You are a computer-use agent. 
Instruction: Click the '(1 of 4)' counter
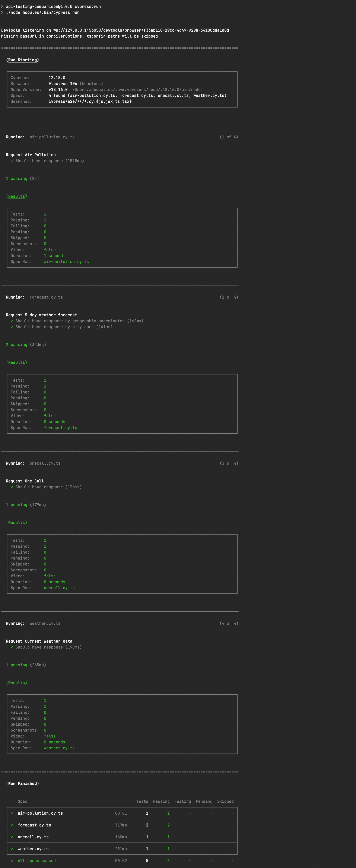(229, 137)
